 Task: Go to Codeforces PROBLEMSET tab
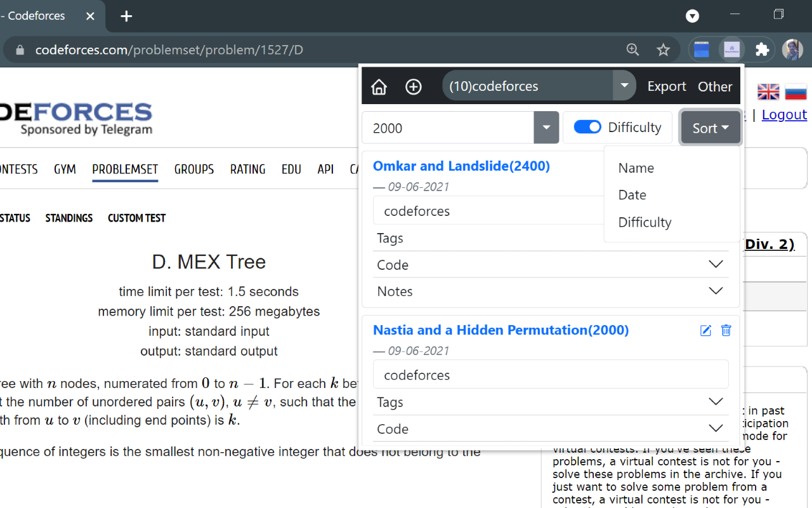click(125, 169)
